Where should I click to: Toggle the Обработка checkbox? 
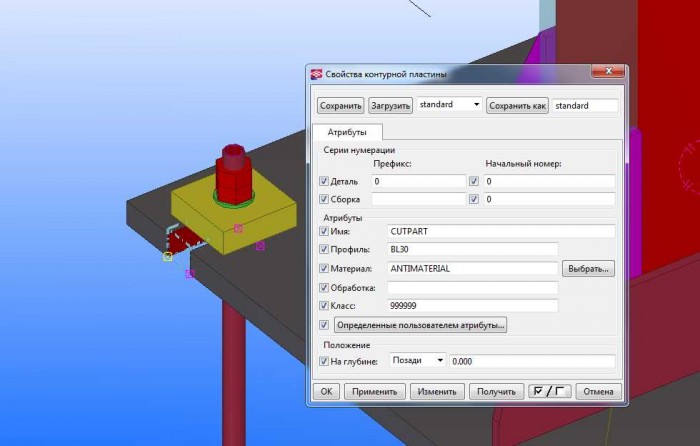(324, 288)
